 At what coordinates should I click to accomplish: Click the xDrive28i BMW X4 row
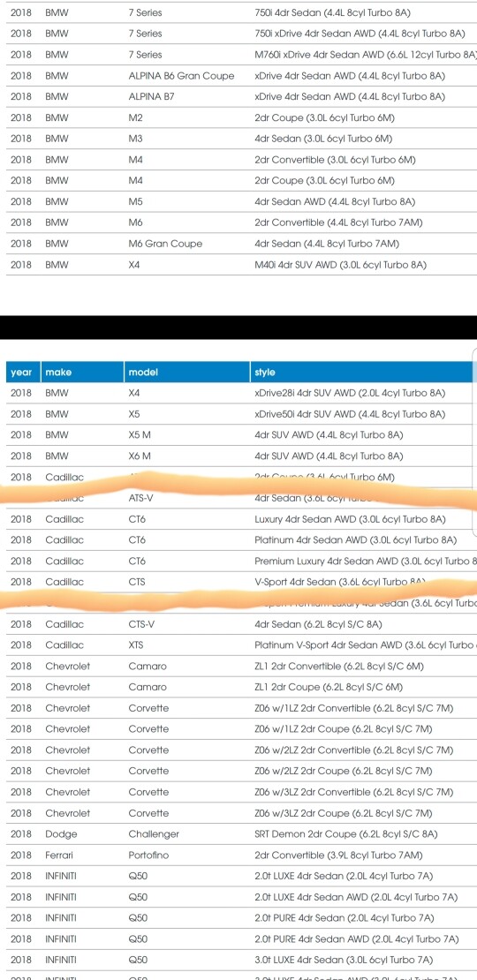click(x=238, y=393)
